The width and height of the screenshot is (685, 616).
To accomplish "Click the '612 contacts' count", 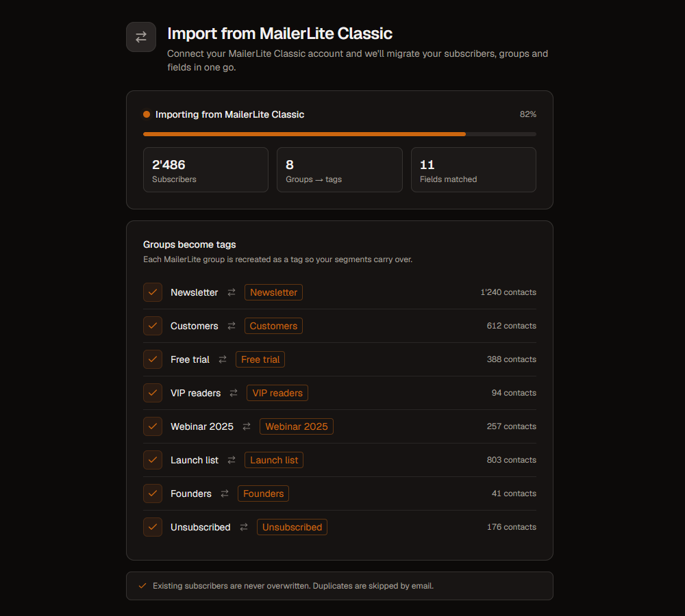I will [512, 326].
